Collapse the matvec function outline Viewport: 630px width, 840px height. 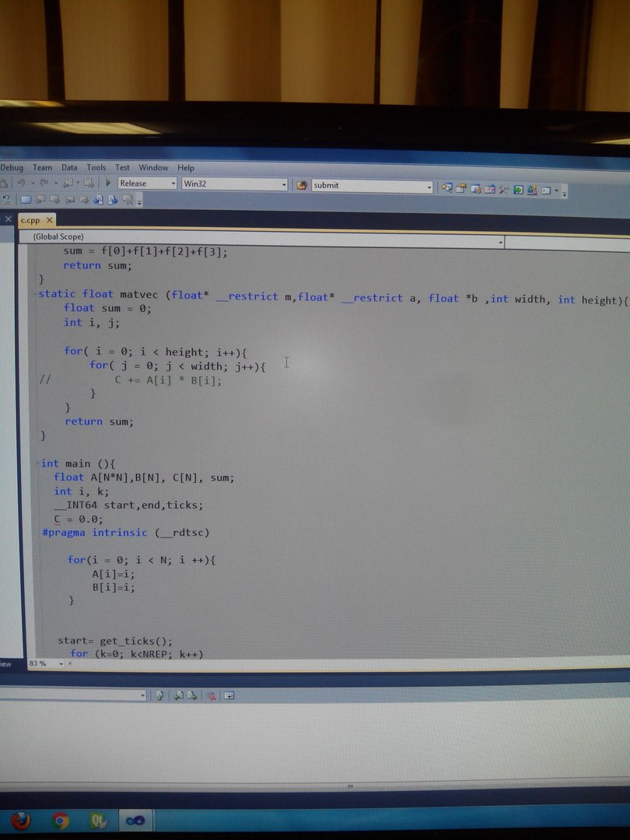click(35, 295)
